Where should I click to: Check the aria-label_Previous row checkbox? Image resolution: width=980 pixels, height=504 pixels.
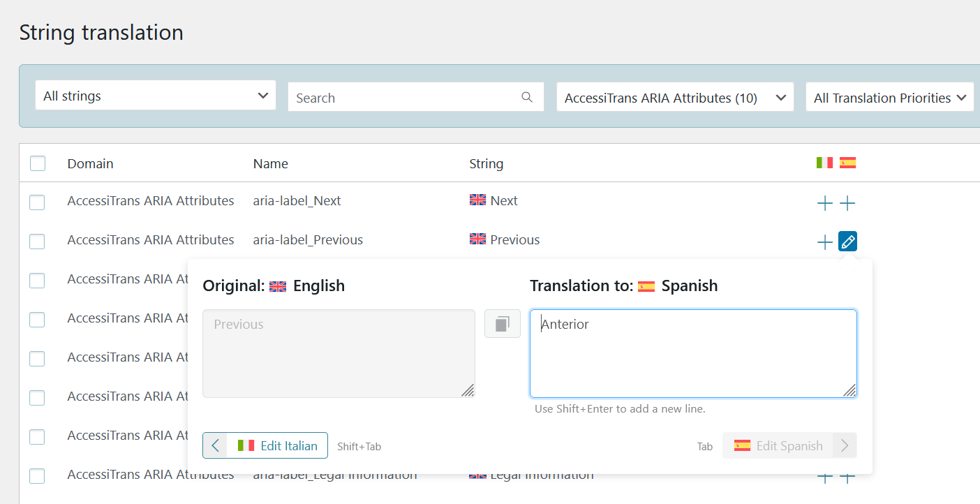tap(37, 242)
